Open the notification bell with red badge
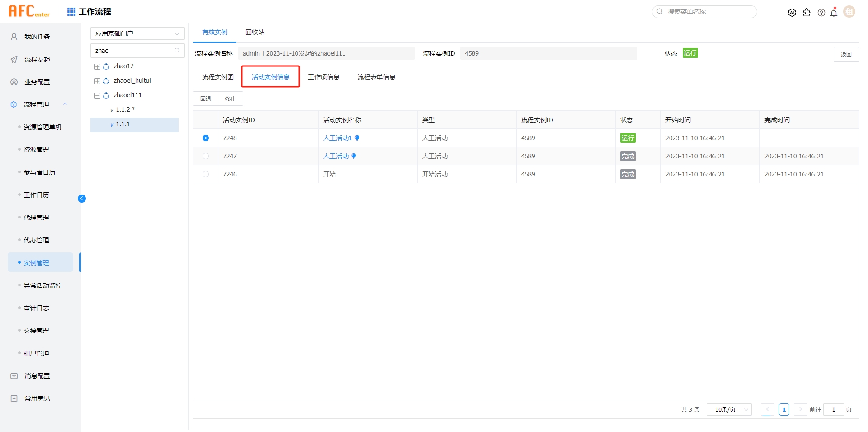This screenshot has height=432, width=868. coord(833,13)
